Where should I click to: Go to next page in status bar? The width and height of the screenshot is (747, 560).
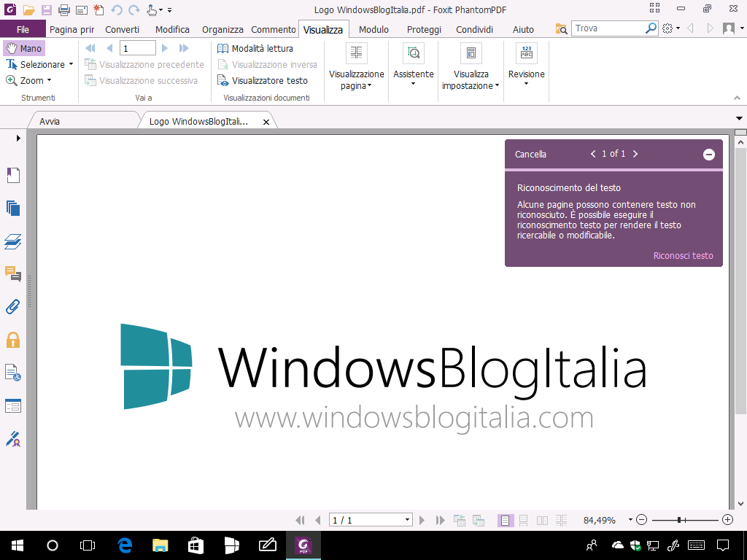click(x=422, y=520)
